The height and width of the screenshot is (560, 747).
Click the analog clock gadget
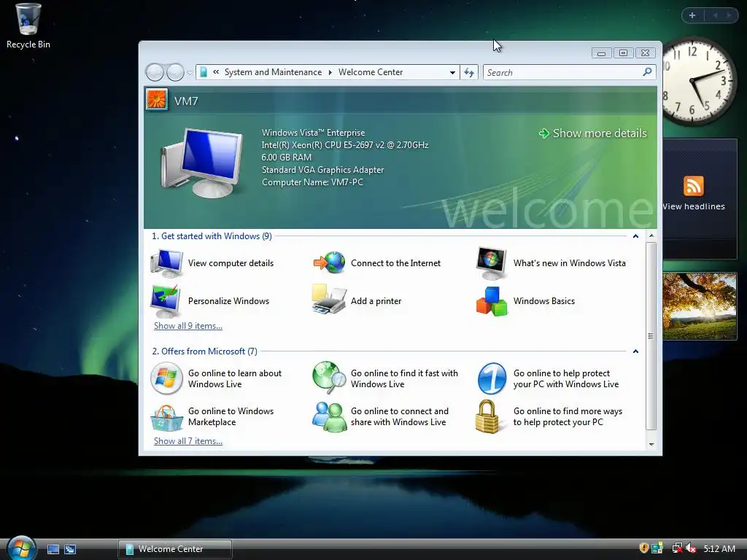(697, 82)
